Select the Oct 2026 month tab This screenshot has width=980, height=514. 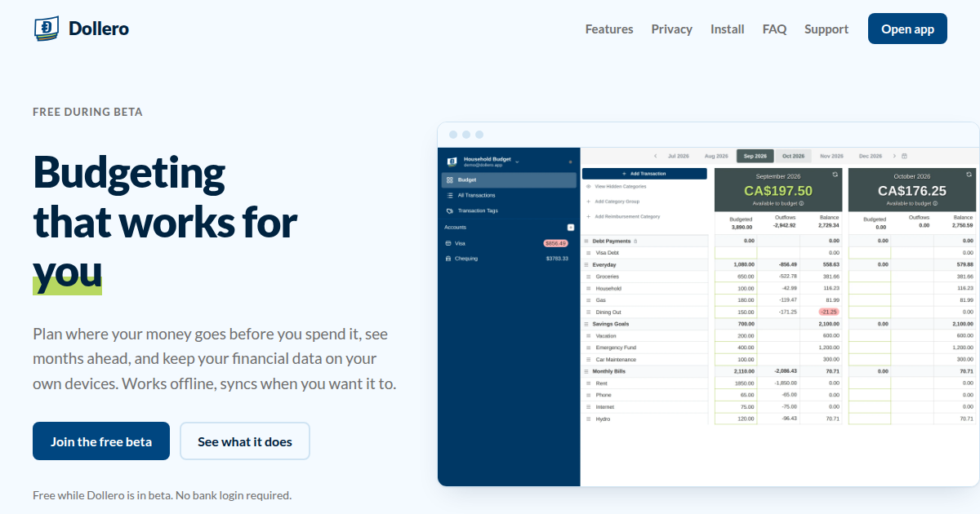pos(793,156)
